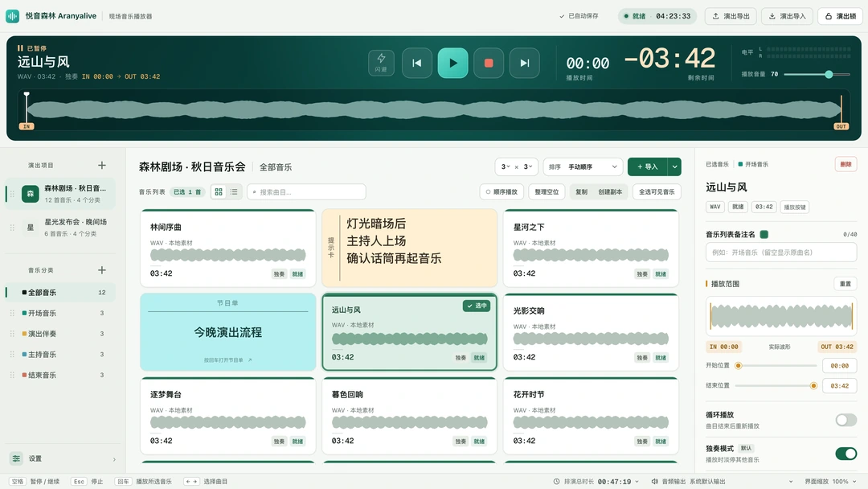This screenshot has width=868, height=489.
Task: Add a new 演出项目 with the plus icon
Action: tap(102, 165)
